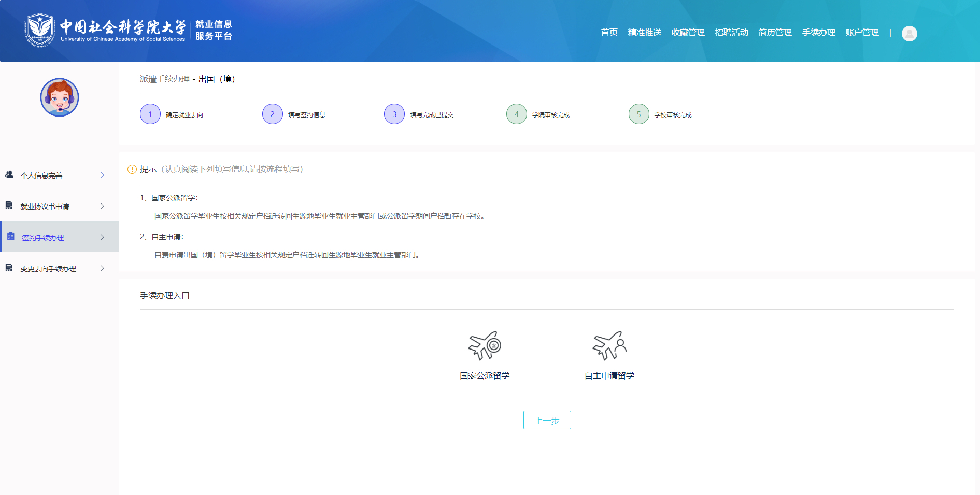980x495 pixels.
Task: Open 首页 in the top navigation
Action: pyautogui.click(x=609, y=33)
